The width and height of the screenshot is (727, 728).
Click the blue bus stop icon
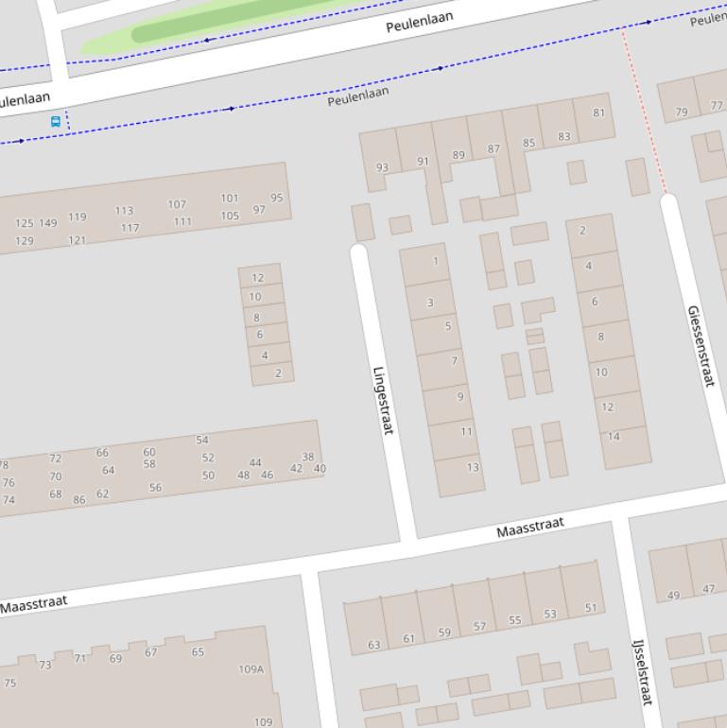click(x=56, y=122)
